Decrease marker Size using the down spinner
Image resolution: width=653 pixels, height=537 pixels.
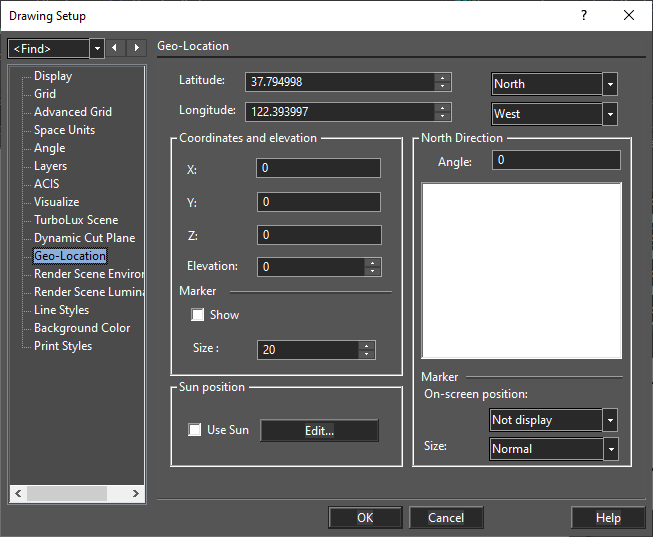[366, 354]
